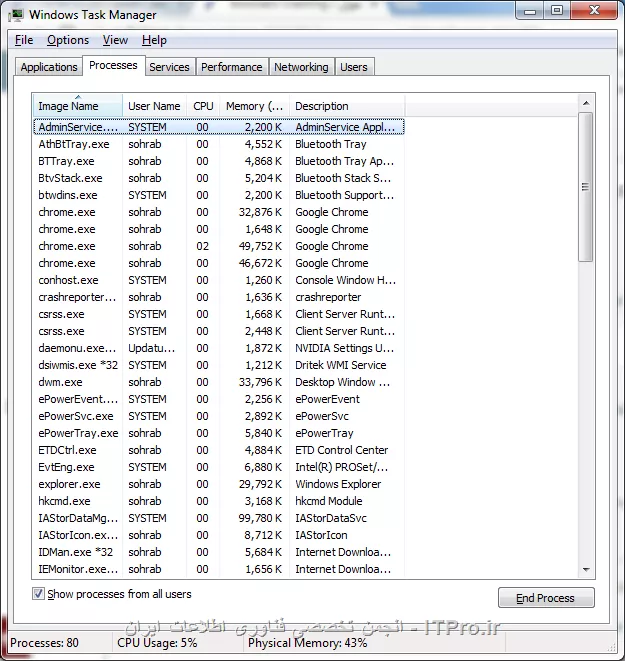Open the File menu
This screenshot has width=625, height=661.
pos(24,40)
